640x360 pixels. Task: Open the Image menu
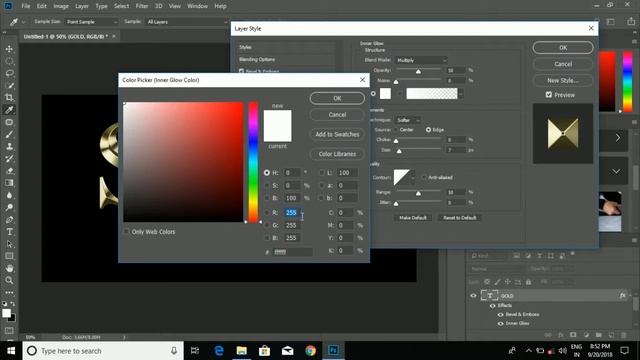click(61, 6)
